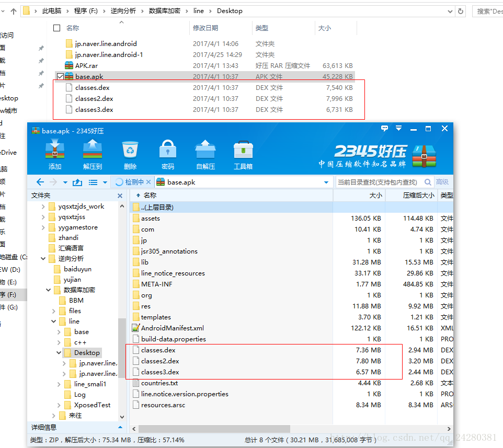Viewport: 503px width, 448px height.
Task: Go back with the blue left arrow
Action: [x=40, y=182]
